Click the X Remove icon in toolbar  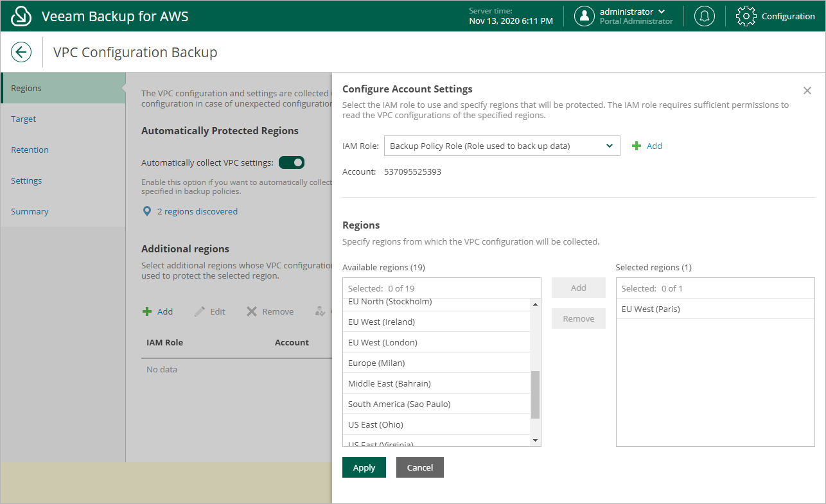click(x=252, y=311)
